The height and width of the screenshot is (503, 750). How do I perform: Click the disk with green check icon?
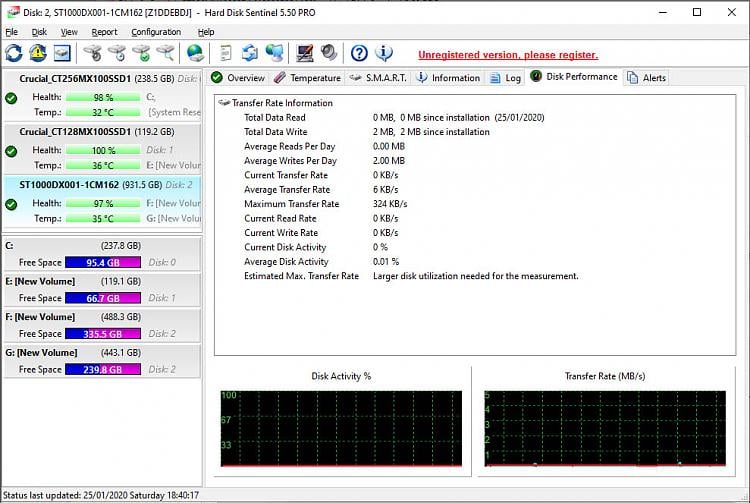coord(141,53)
